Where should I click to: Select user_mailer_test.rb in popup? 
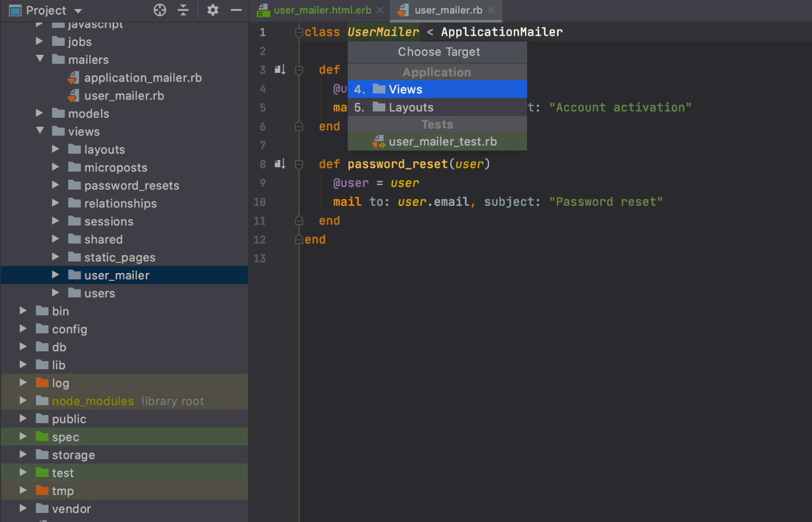(437, 142)
